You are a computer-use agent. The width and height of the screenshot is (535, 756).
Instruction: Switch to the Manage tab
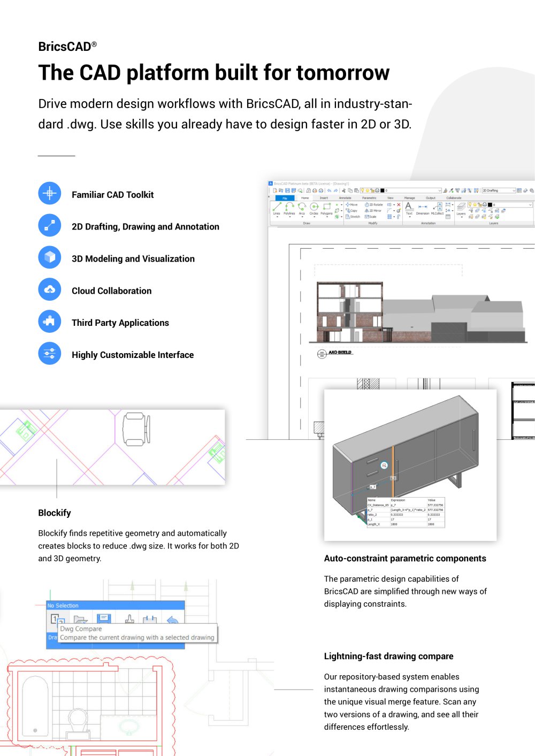tap(409, 198)
